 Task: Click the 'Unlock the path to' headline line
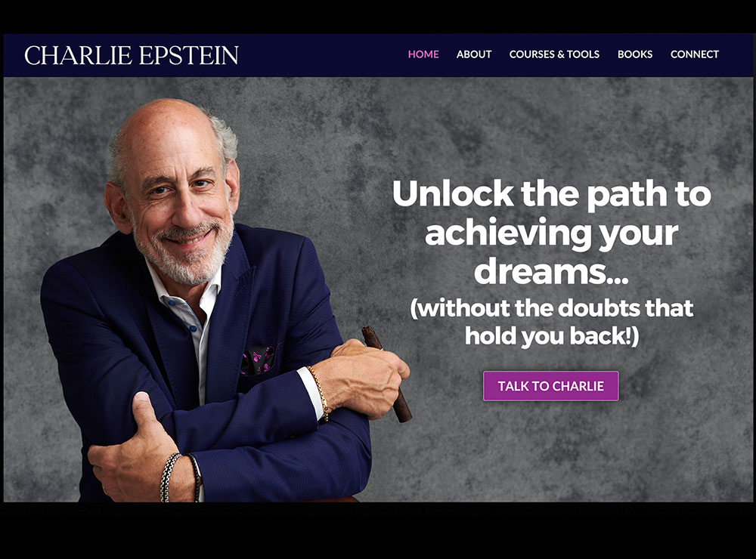(552, 194)
